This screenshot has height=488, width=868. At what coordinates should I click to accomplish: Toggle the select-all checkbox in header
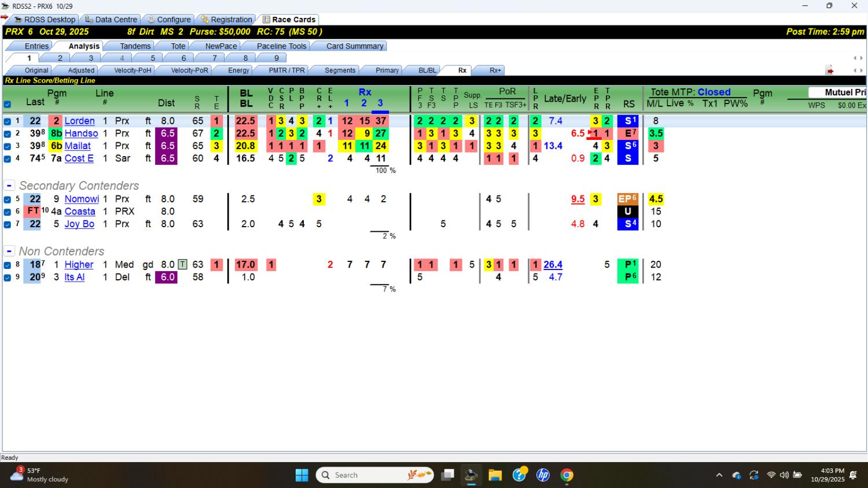tap(8, 105)
